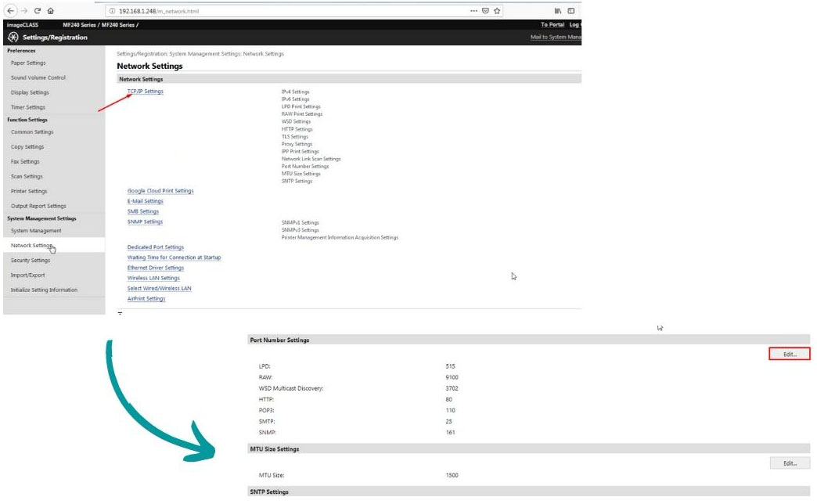Bookmark this page with the star icon
The width and height of the screenshot is (817, 504).
[x=498, y=11]
